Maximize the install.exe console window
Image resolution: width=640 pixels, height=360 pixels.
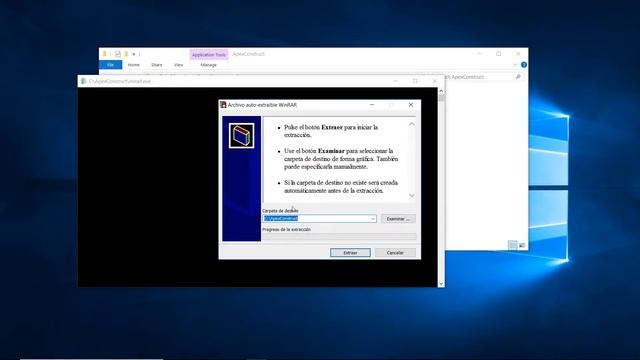coord(415,81)
